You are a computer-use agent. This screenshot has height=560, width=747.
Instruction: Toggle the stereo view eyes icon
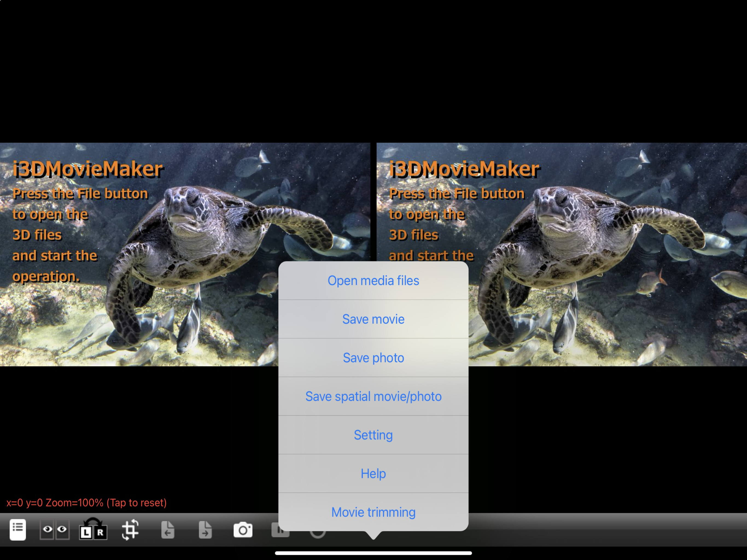pyautogui.click(x=55, y=530)
